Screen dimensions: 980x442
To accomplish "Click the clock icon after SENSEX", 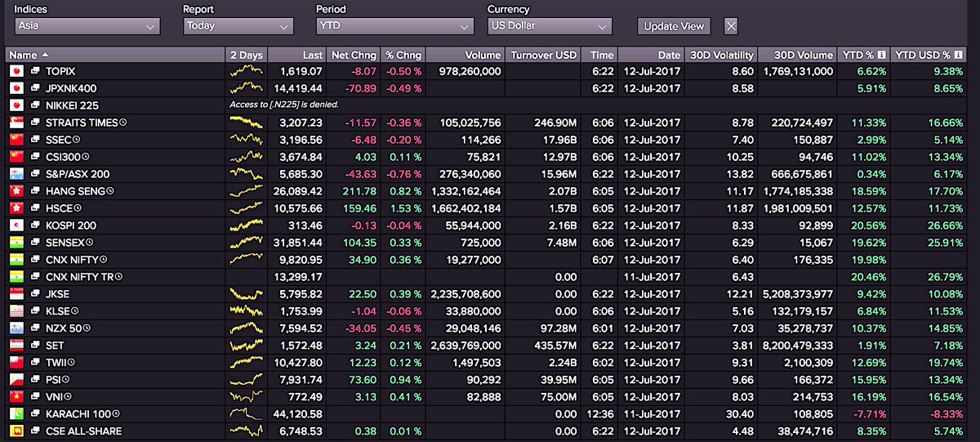I will (90, 242).
